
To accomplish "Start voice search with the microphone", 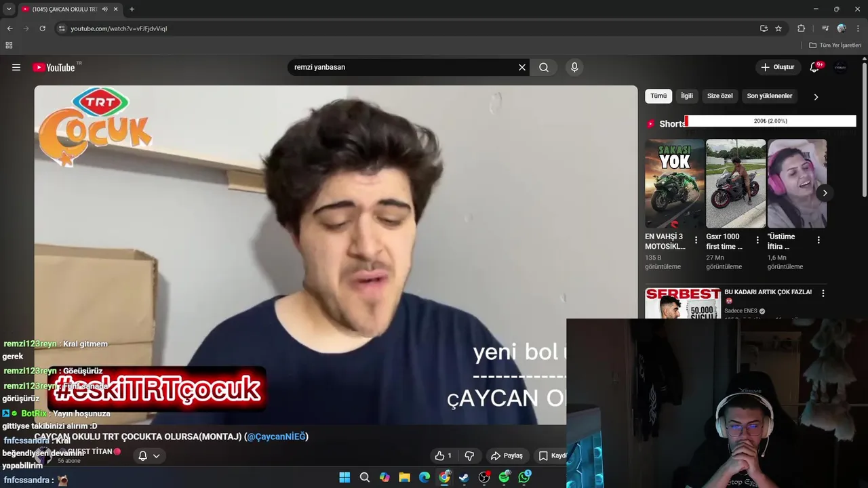I will pos(574,67).
